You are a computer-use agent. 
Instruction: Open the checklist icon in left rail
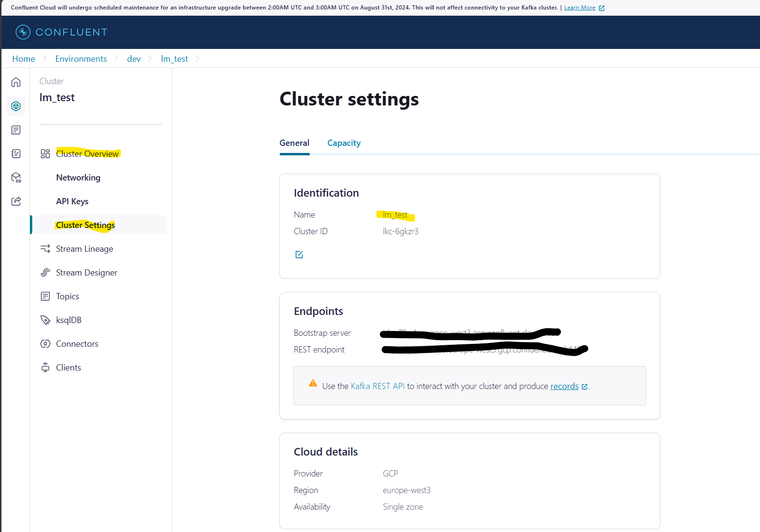16,153
